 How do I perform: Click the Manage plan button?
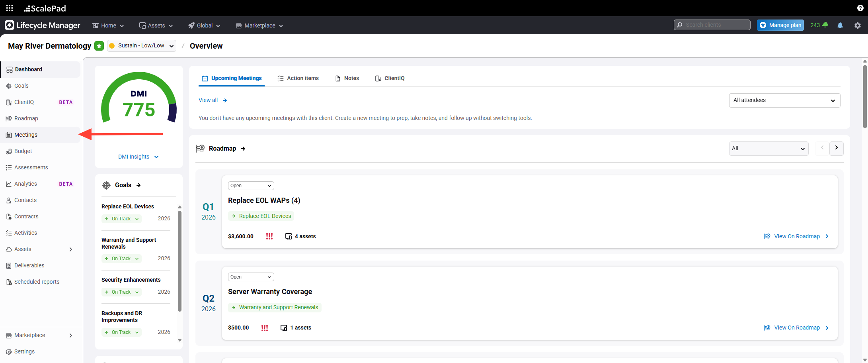tap(780, 25)
